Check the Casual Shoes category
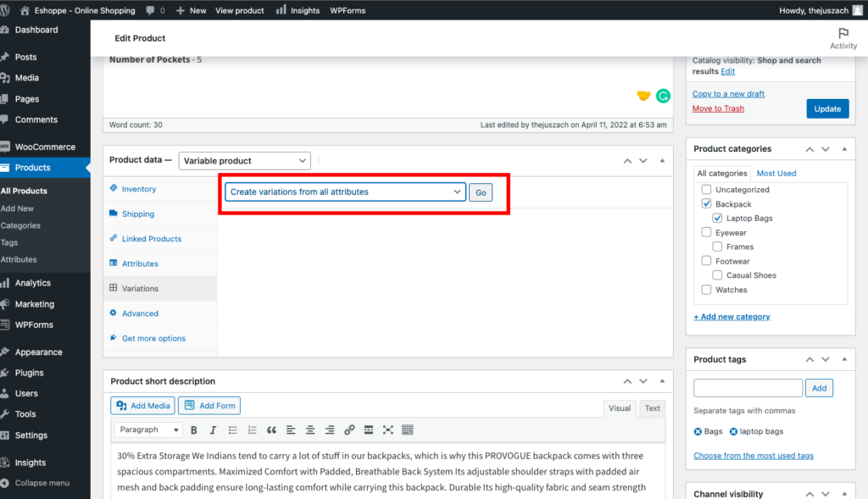Image resolution: width=868 pixels, height=499 pixels. coord(717,275)
